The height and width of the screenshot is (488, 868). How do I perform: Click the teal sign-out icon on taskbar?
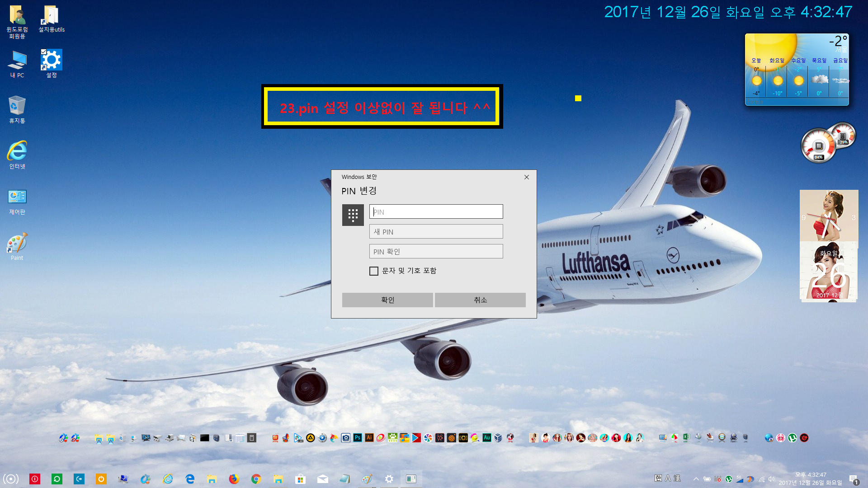pos(79,479)
